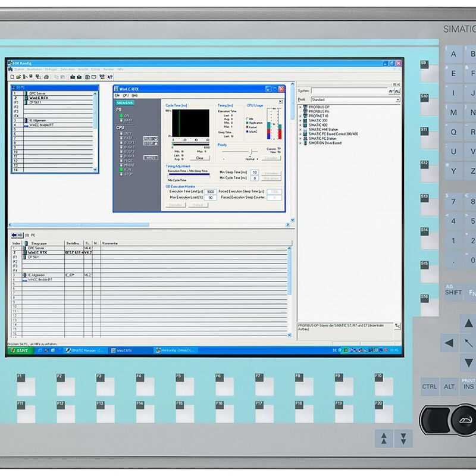Click the Open file toolbar icon
The image size is (476, 476).
[18, 77]
